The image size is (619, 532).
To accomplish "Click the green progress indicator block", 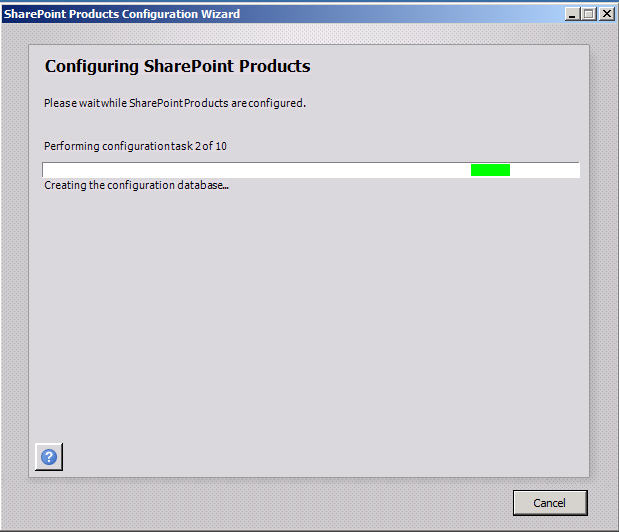I will click(x=490, y=170).
